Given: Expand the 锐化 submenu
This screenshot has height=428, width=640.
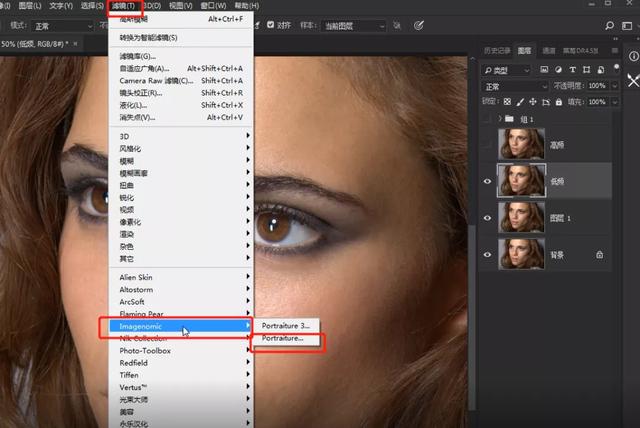Looking at the screenshot, I should point(181,197).
